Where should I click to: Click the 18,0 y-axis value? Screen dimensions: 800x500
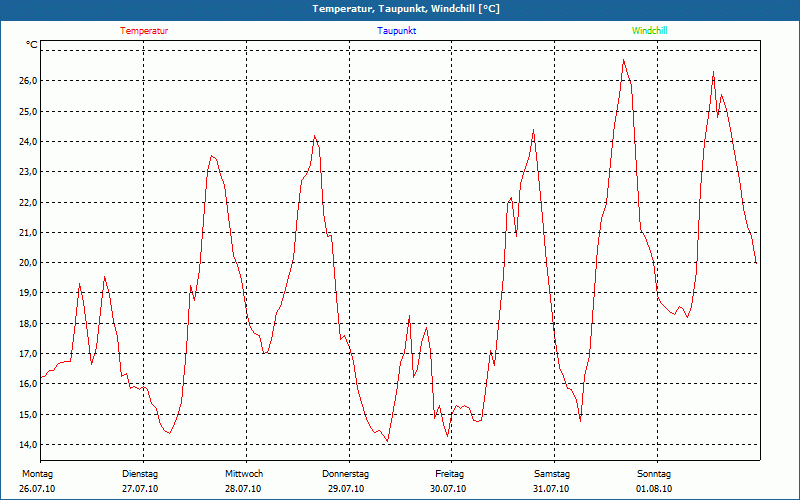[x=29, y=323]
